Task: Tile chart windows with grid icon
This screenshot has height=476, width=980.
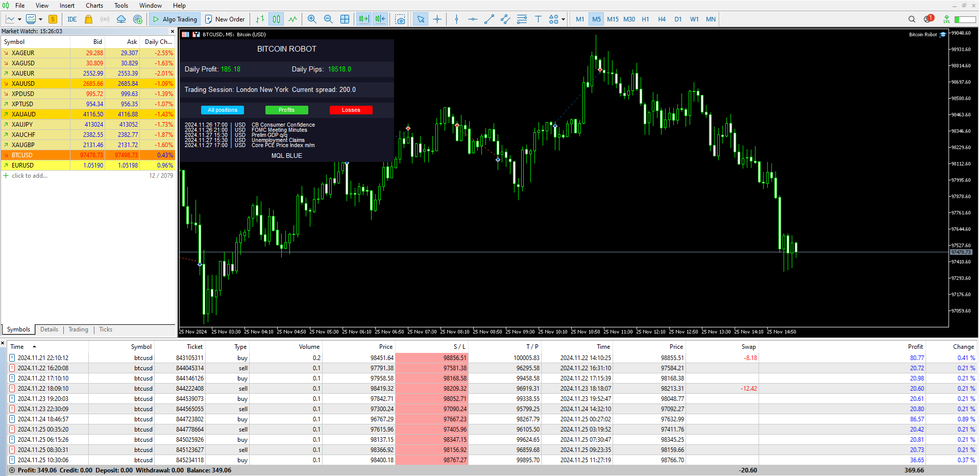Action: pos(345,19)
